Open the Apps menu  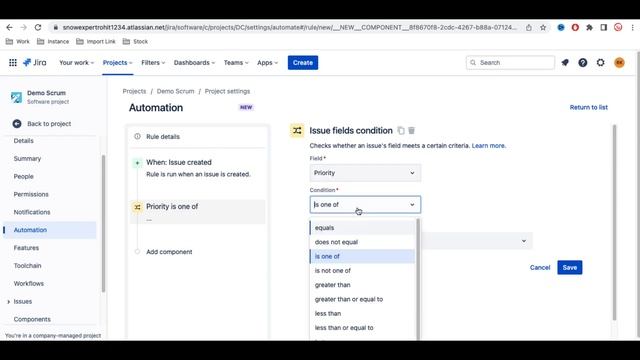coord(267,62)
